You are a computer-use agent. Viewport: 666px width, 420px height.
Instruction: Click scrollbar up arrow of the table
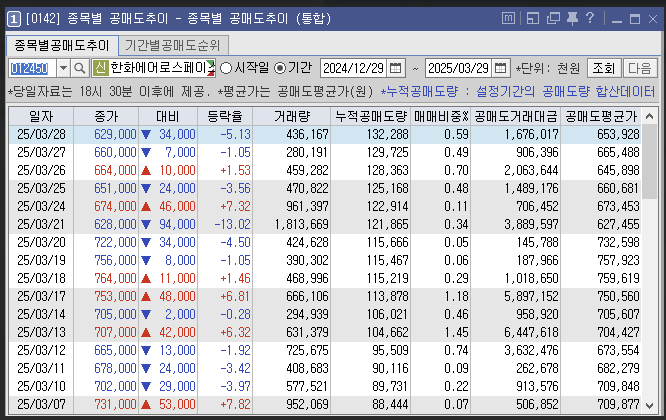pos(649,116)
